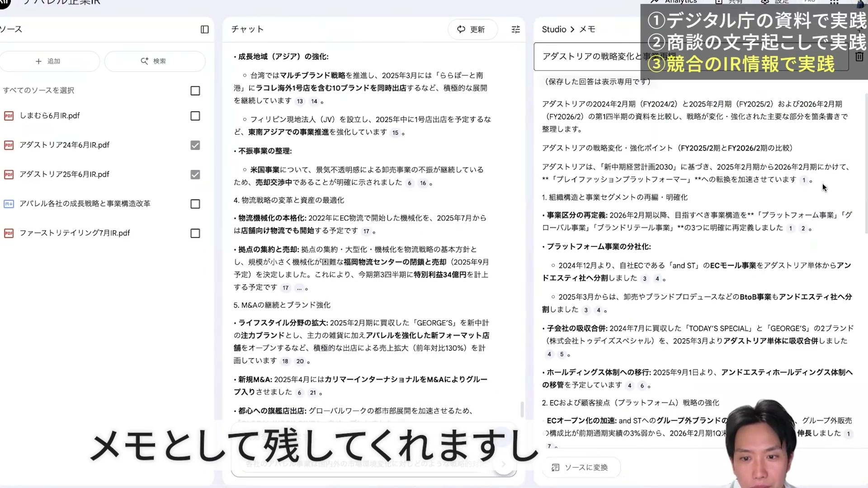Viewport: 868px width, 488px height.
Task: Expand the more-citations ellipsis chip in chat
Action: [299, 288]
